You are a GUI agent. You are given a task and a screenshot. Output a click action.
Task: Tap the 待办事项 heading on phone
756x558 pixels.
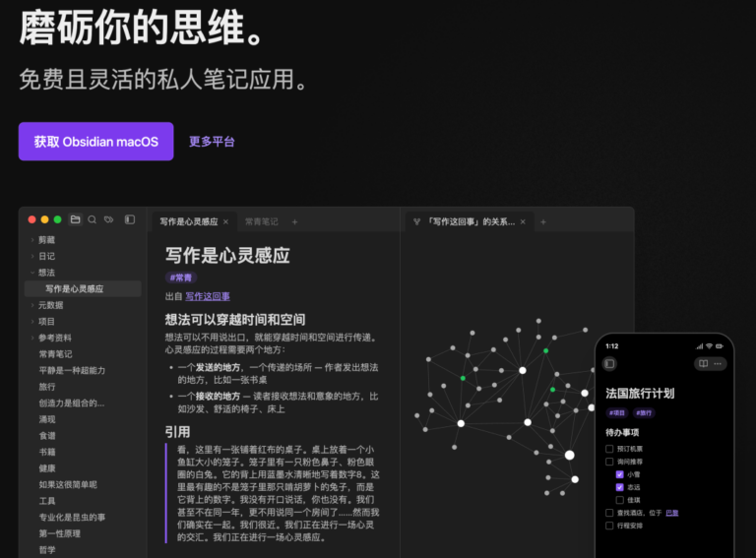tap(622, 432)
